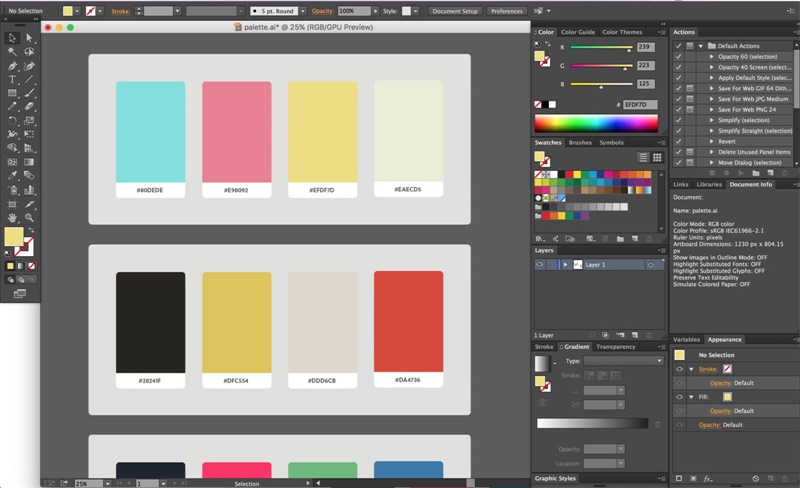This screenshot has width=800, height=488.
Task: Uncheck the Default Actions set checkbox
Action: tap(678, 46)
